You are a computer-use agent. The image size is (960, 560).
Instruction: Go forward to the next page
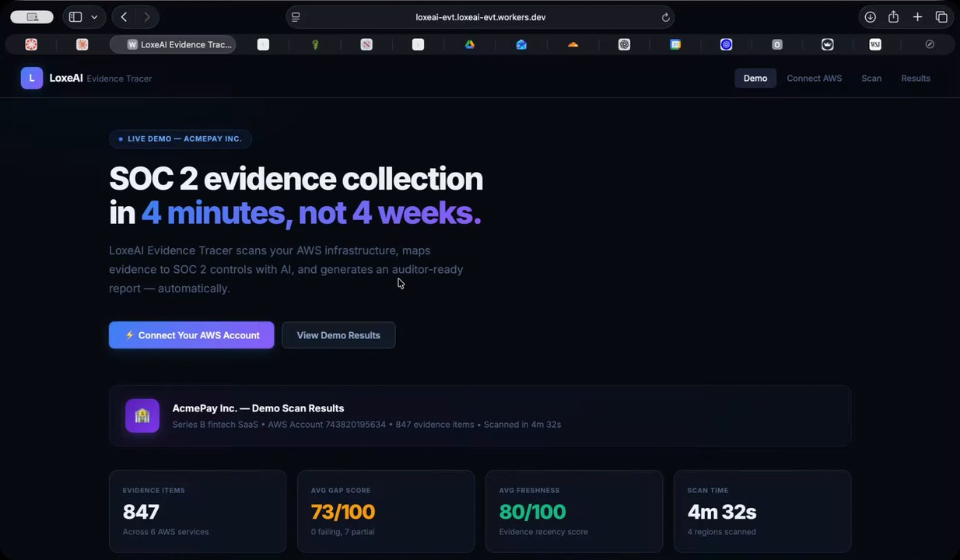click(x=147, y=17)
